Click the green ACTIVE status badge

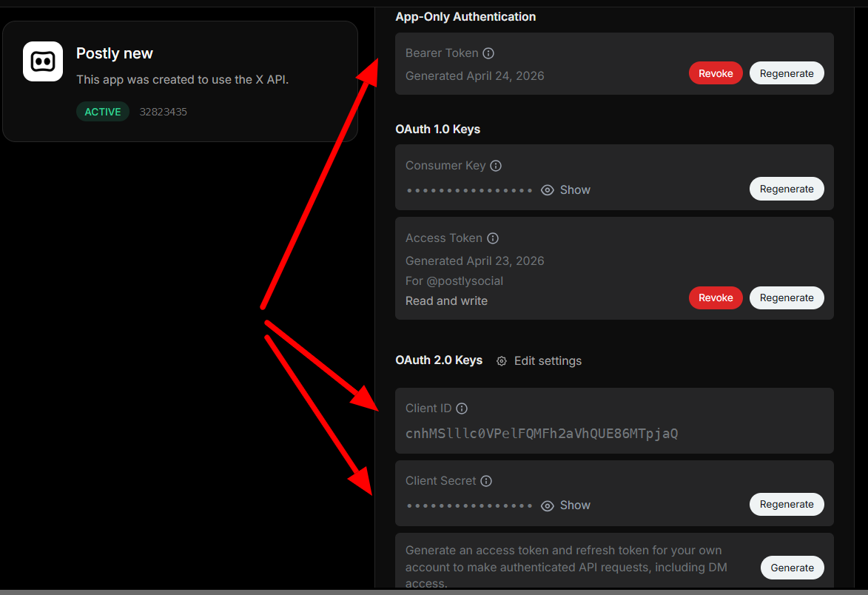[102, 111]
